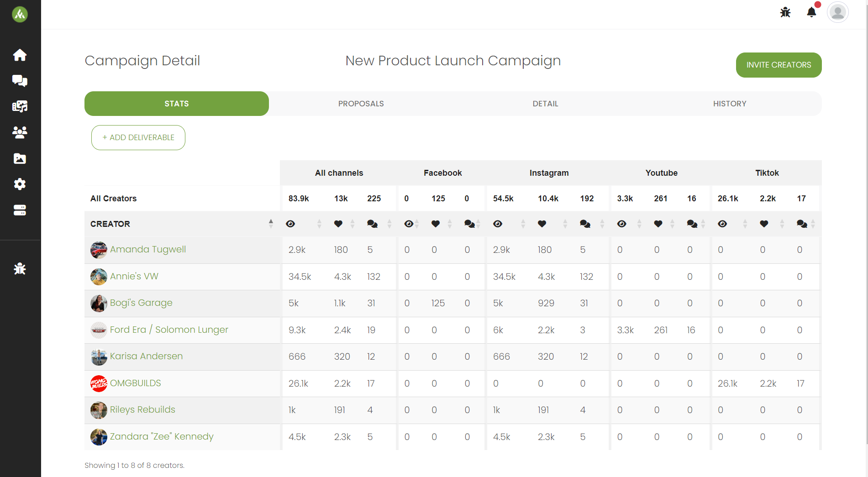Open the image gallery sidebar icon
Screen dimensions: 868x477
tap(20, 158)
